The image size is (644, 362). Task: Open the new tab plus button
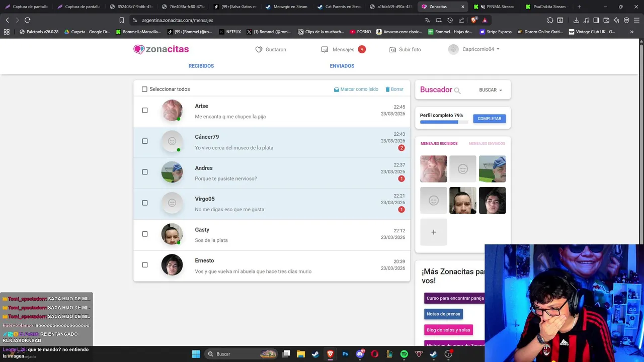tap(579, 7)
